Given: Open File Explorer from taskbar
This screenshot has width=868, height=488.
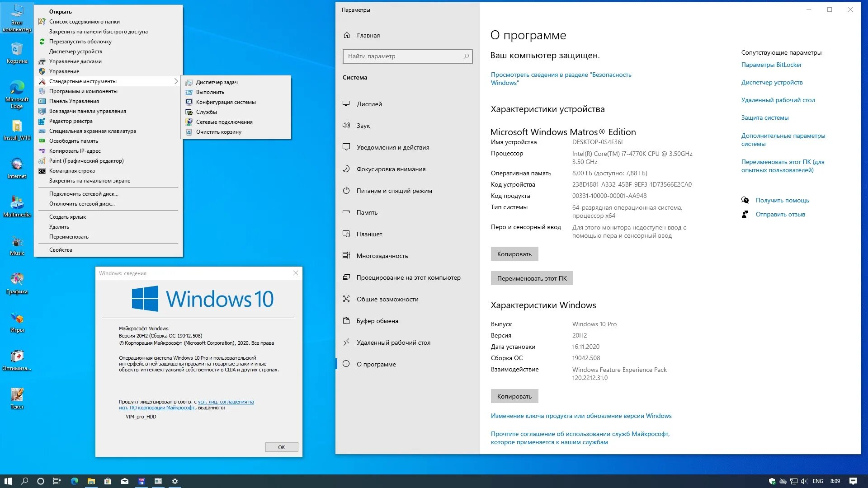Looking at the screenshot, I should click(x=91, y=481).
